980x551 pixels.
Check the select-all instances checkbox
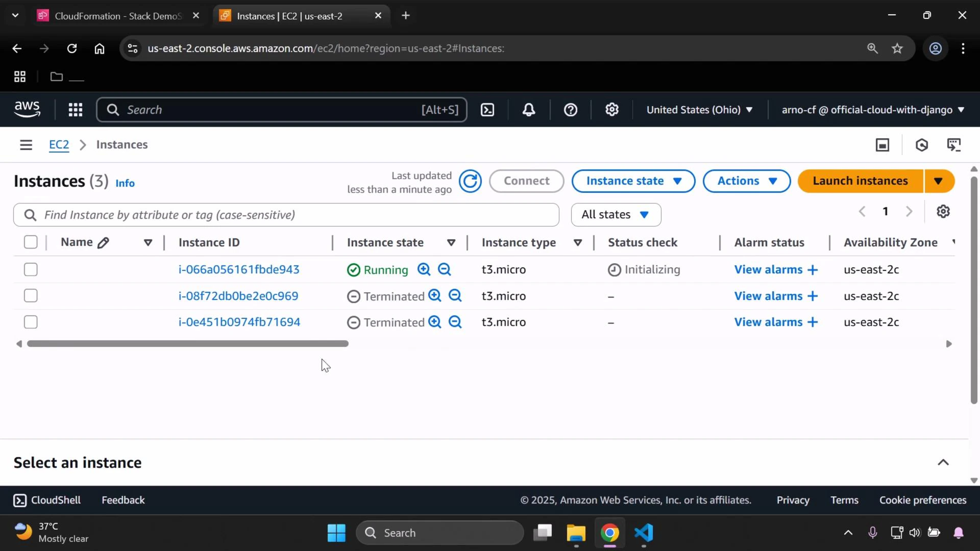[x=31, y=242]
